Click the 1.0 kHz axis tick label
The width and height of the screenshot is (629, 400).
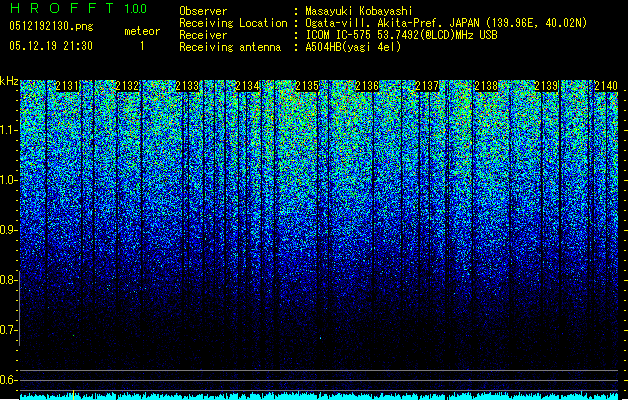9,180
